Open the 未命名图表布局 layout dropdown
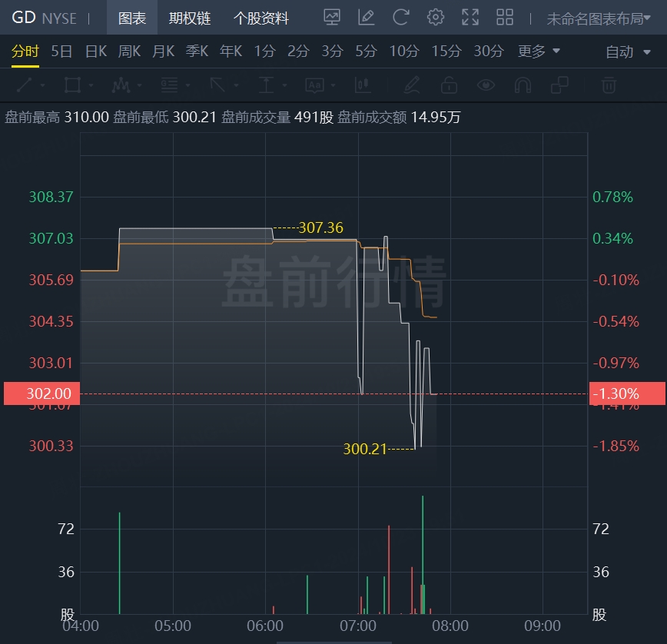 tap(599, 18)
